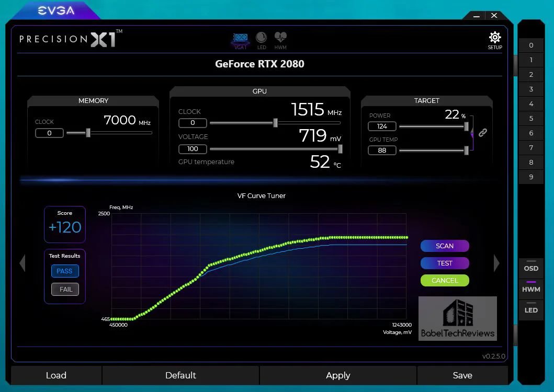Viewport: 554px width, 392px height.
Task: Click the +120 score value
Action: click(65, 227)
